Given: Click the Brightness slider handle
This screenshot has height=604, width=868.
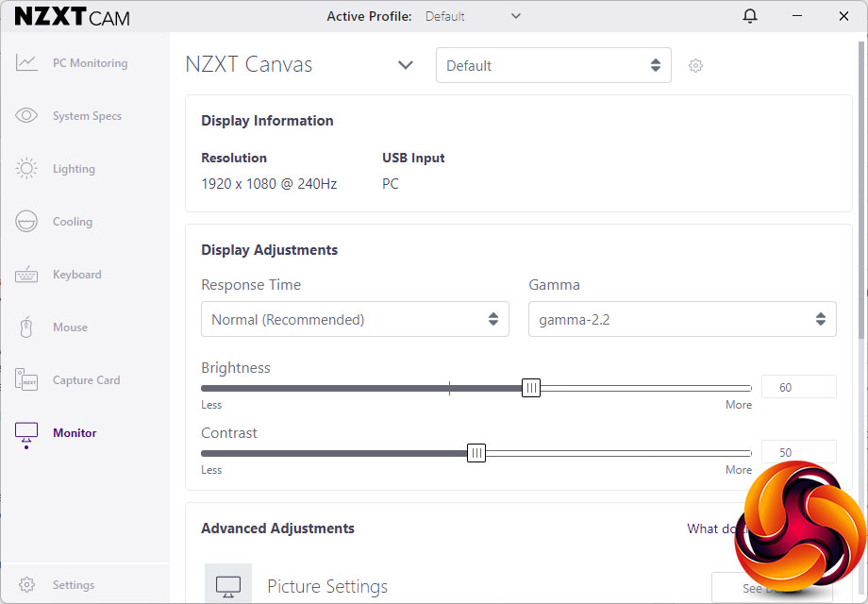Looking at the screenshot, I should (531, 388).
